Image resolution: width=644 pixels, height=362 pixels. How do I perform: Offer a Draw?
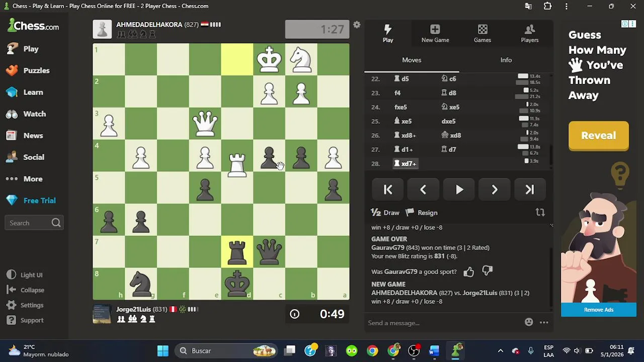[x=385, y=213]
